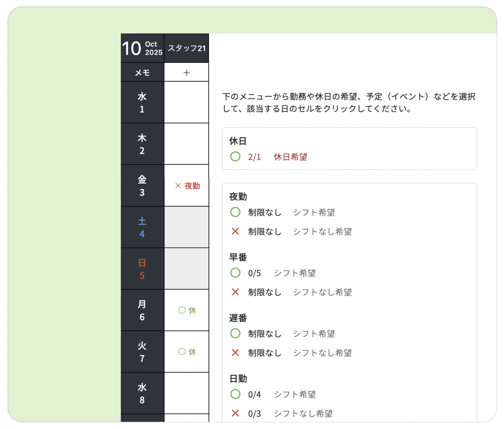Click 日勤 シフトなし希望 label
Screen dimensions: 504x429
pyautogui.click(x=303, y=413)
